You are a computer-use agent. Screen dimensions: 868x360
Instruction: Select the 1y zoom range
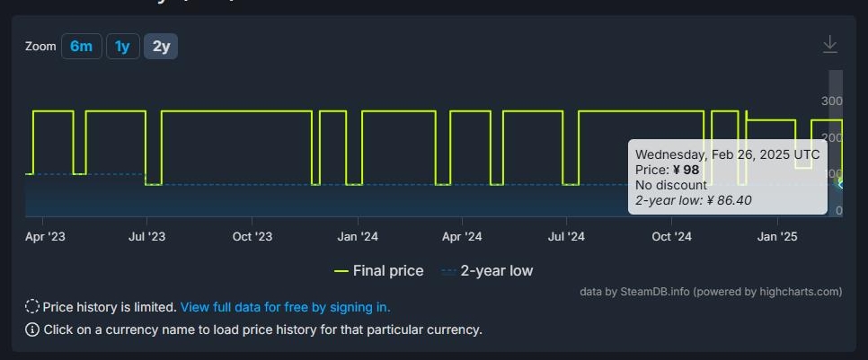tap(123, 47)
